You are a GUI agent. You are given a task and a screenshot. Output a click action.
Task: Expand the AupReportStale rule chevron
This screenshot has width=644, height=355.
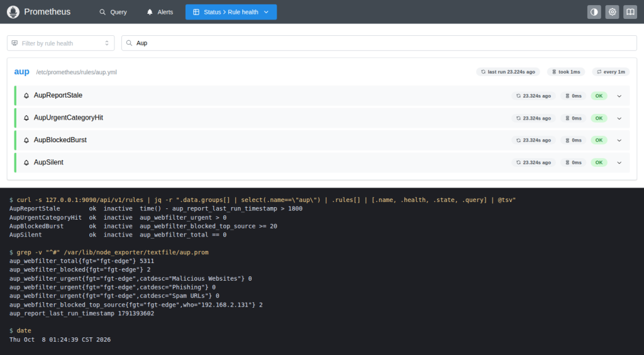pos(619,96)
